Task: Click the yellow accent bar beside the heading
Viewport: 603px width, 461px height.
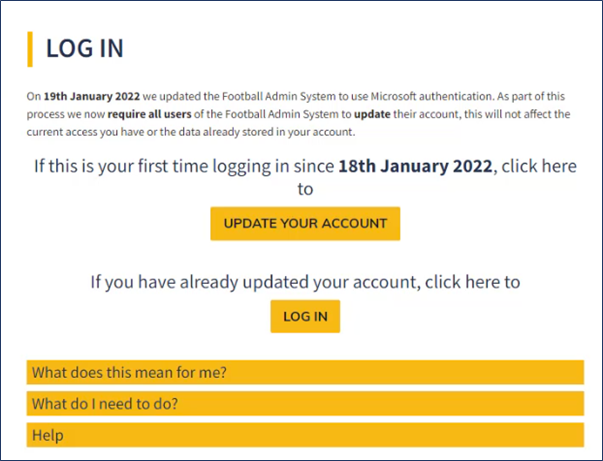Action: [31, 49]
